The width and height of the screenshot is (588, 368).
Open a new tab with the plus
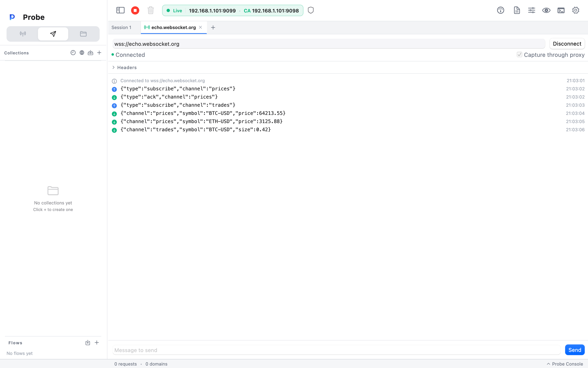click(213, 28)
